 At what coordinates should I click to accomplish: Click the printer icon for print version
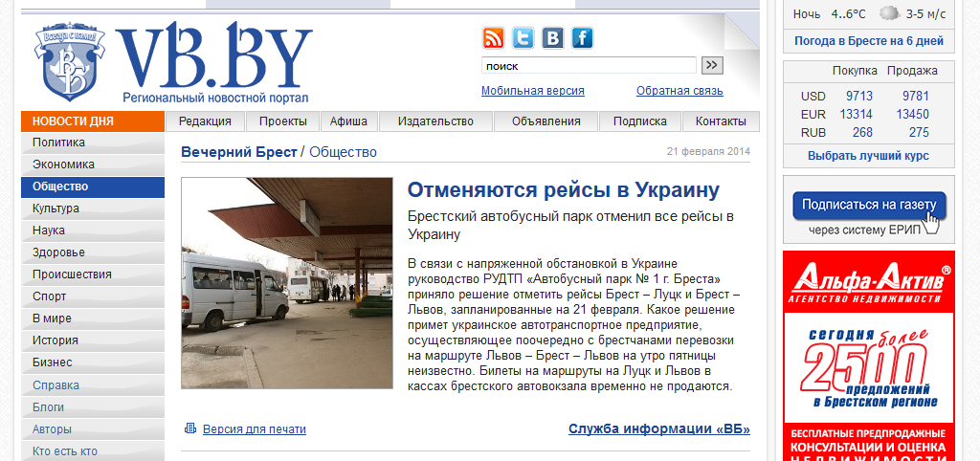click(x=190, y=428)
